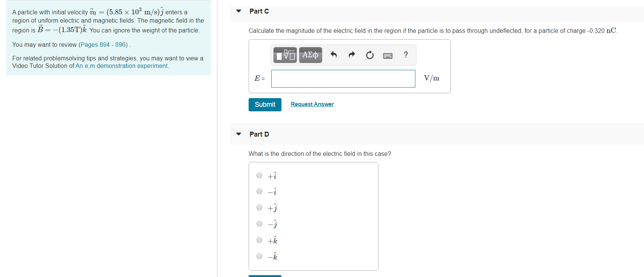Screen dimensions: 644x277
Task: Choose the +k direction answer
Action: point(259,240)
